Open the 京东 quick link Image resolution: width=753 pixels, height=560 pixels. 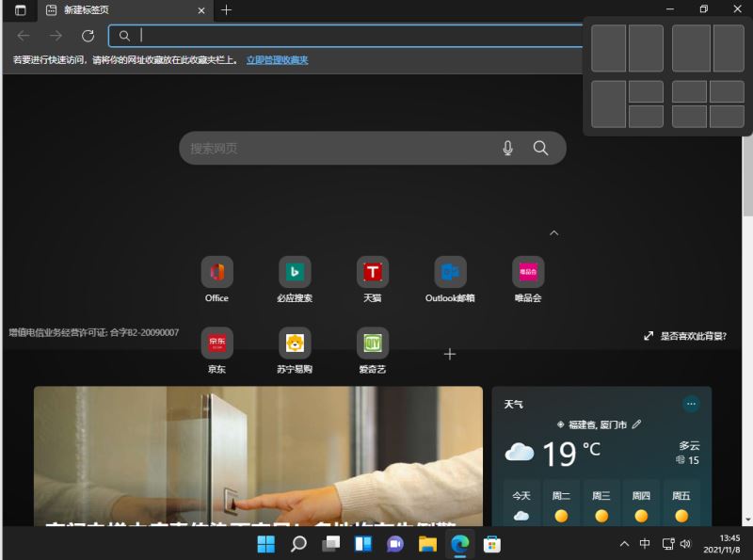point(217,351)
